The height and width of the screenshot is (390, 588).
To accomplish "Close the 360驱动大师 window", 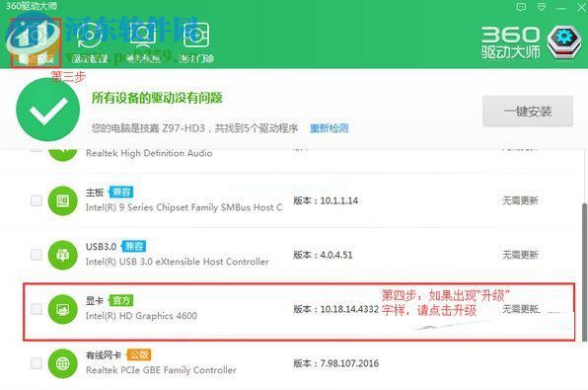I will click(581, 7).
